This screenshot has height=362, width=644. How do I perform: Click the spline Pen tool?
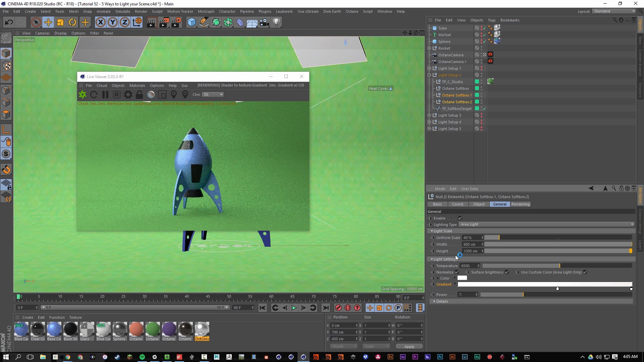pos(204,22)
